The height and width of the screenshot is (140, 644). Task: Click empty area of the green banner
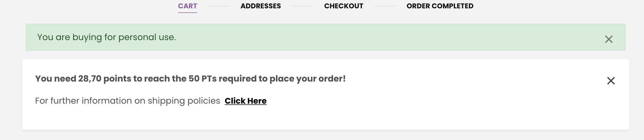tap(378, 37)
